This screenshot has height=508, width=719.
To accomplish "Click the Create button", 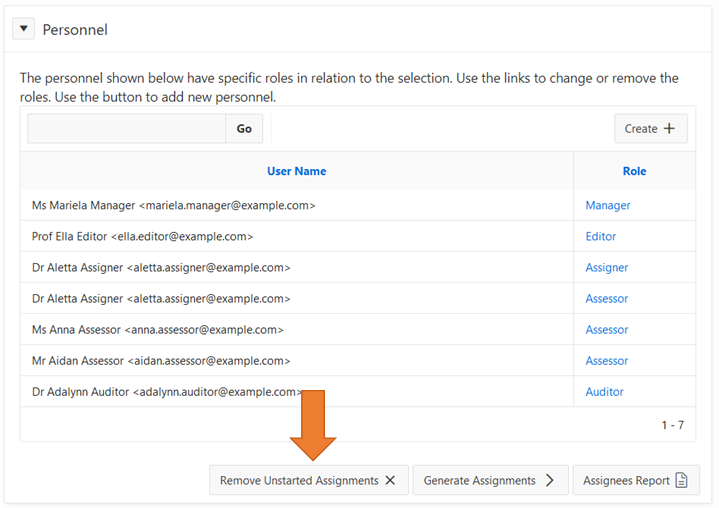I will click(650, 128).
